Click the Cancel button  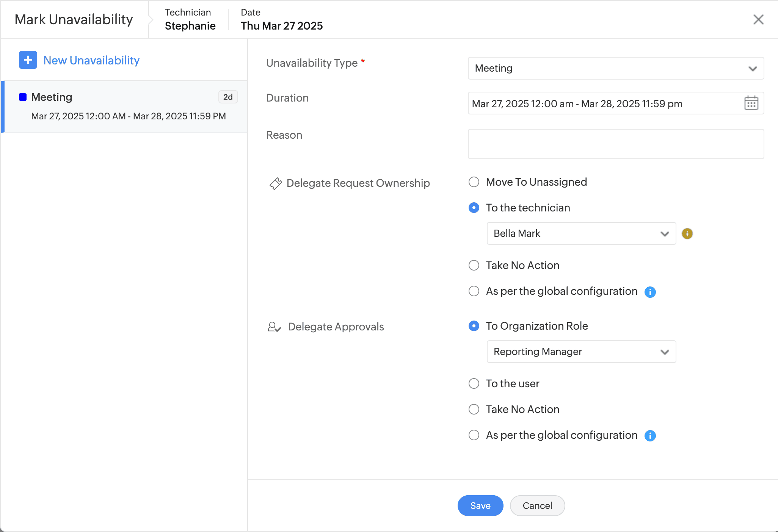pos(537,505)
